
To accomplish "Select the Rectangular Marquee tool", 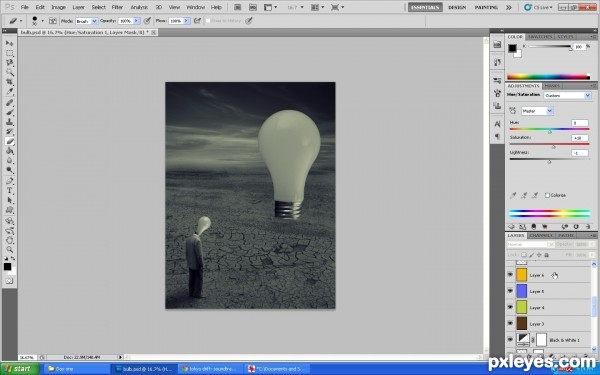I will click(x=10, y=53).
